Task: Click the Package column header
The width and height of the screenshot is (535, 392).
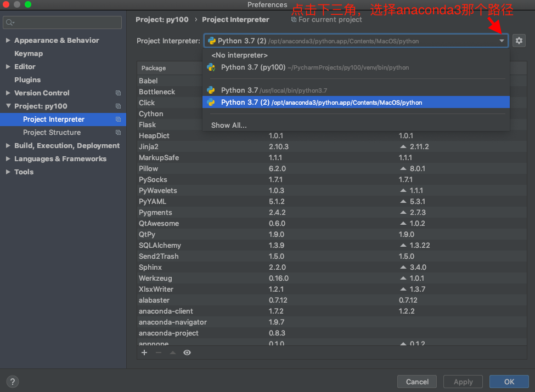Action: [170, 68]
